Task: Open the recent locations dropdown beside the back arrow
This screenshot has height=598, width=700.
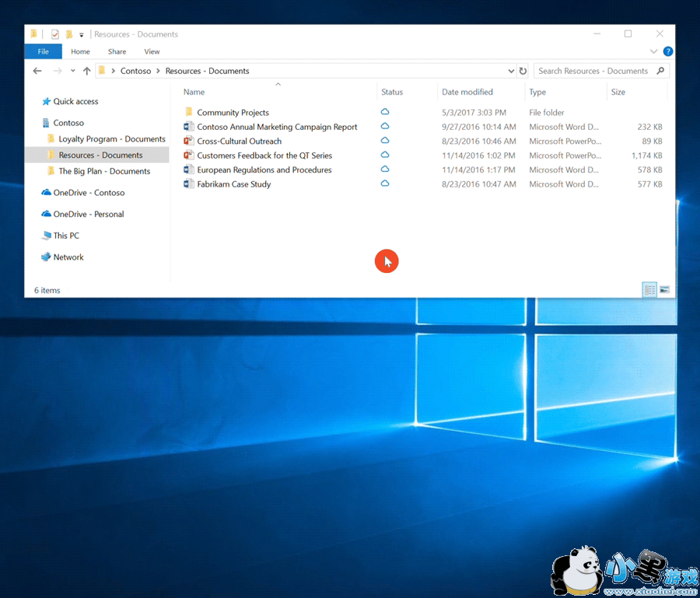Action: point(72,71)
